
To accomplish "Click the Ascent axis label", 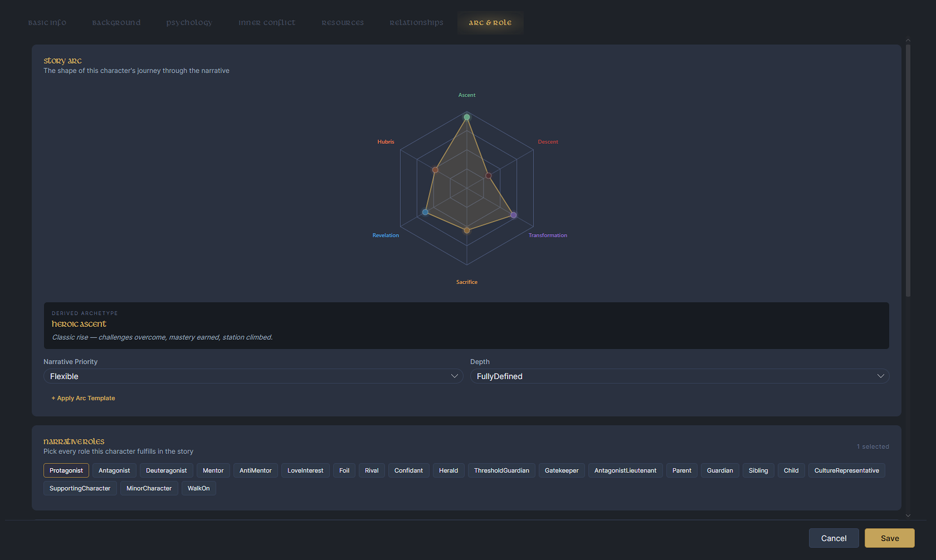I will (467, 95).
